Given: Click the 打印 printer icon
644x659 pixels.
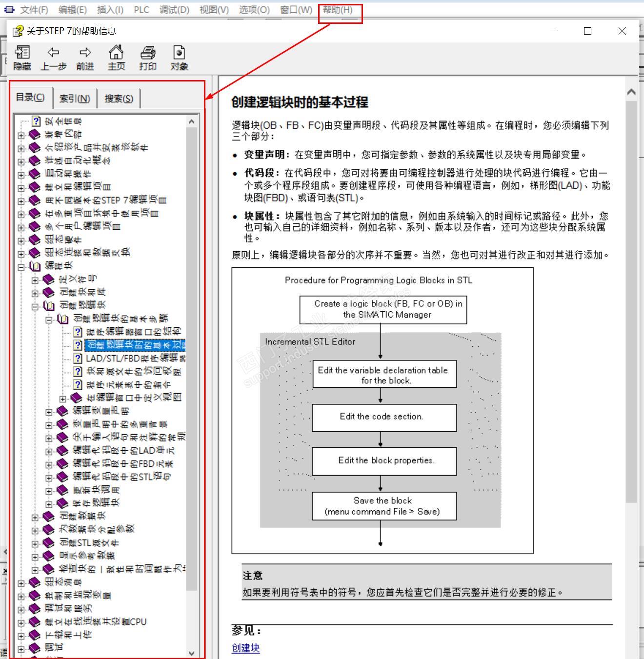Looking at the screenshot, I should tap(148, 52).
